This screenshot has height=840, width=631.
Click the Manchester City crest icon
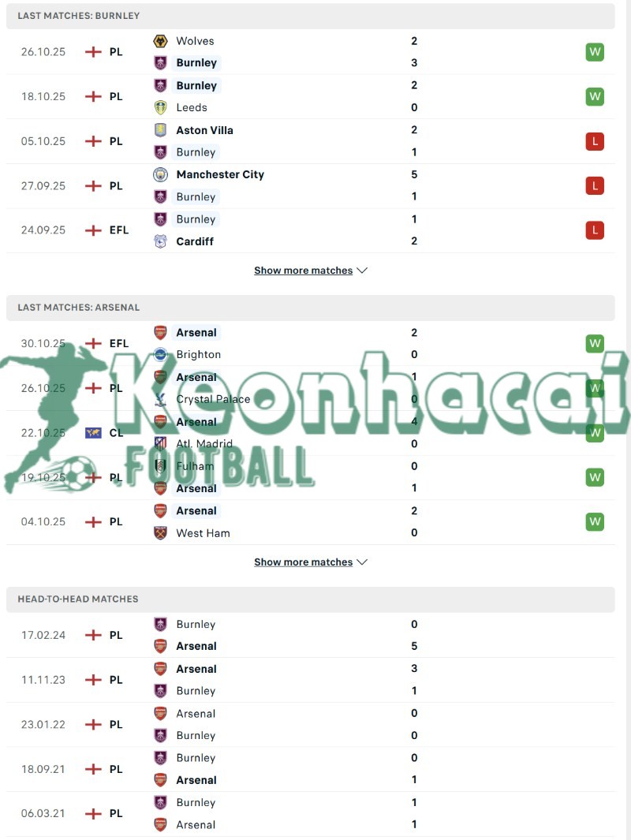pos(160,174)
